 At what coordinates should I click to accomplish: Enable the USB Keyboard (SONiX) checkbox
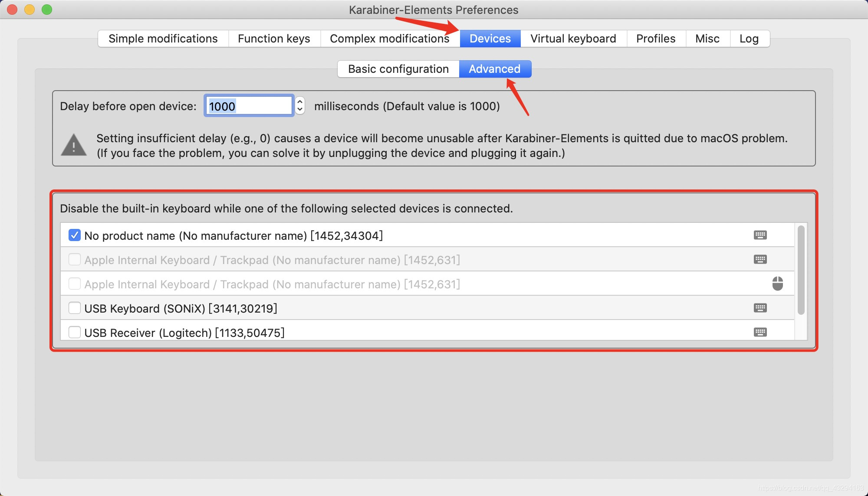[x=75, y=308]
